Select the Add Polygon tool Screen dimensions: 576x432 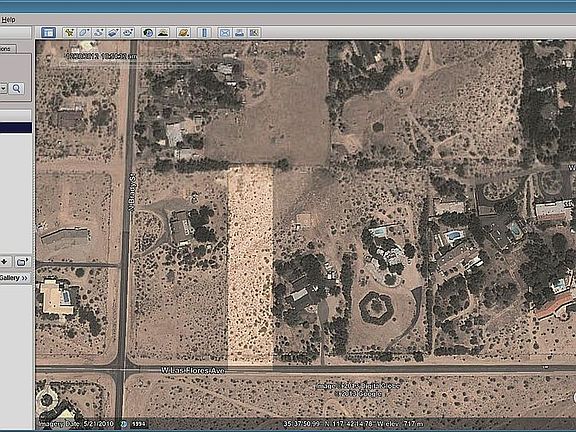(x=84, y=33)
